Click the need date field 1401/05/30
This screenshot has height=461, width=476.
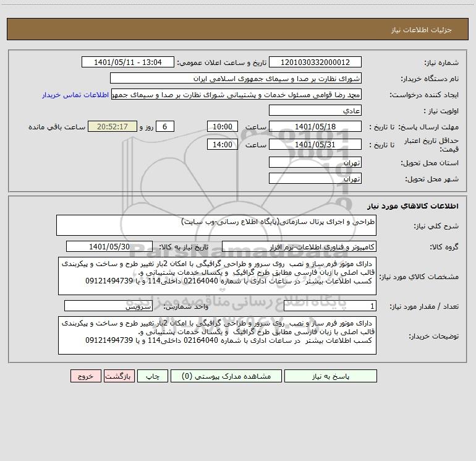[109, 246]
